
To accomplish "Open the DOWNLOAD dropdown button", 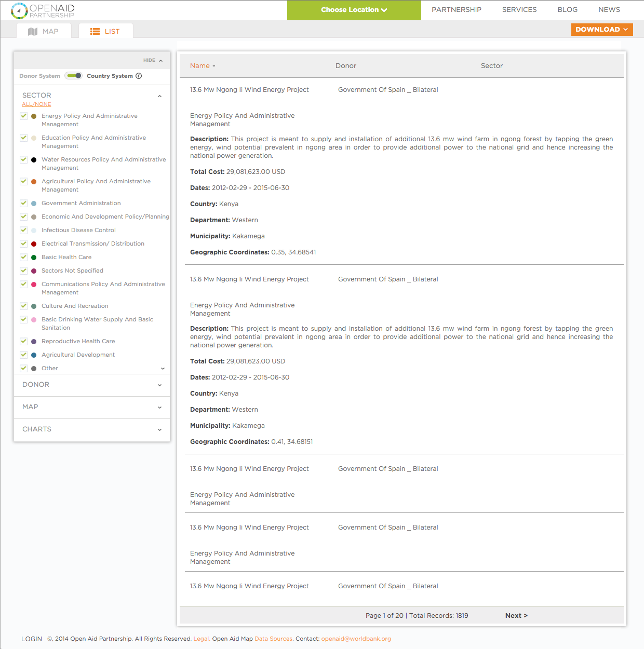I will click(x=602, y=30).
